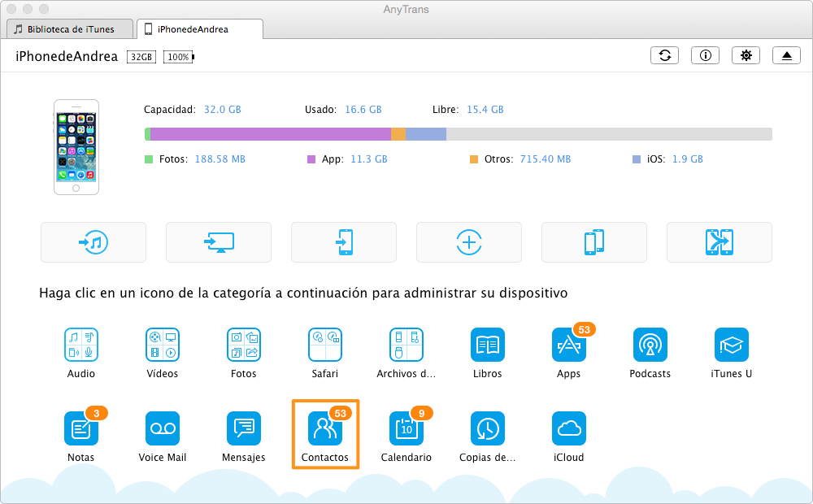
Task: Click the Libre value 15.4 GB
Action: pyautogui.click(x=485, y=110)
